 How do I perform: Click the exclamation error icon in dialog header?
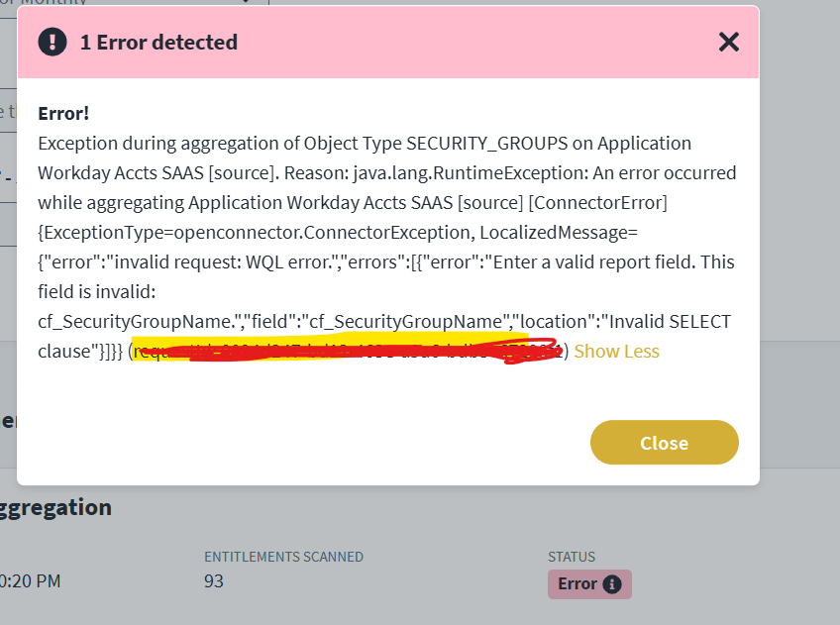pyautogui.click(x=52, y=42)
